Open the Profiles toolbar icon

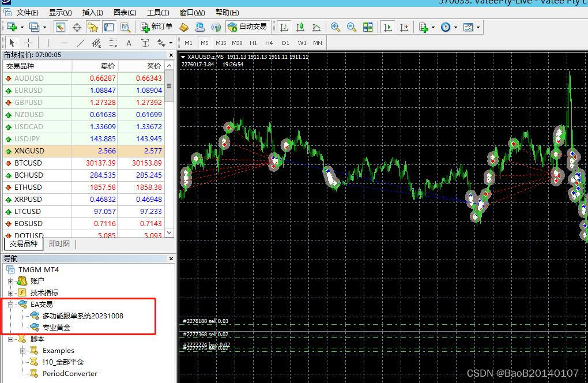pos(34,27)
